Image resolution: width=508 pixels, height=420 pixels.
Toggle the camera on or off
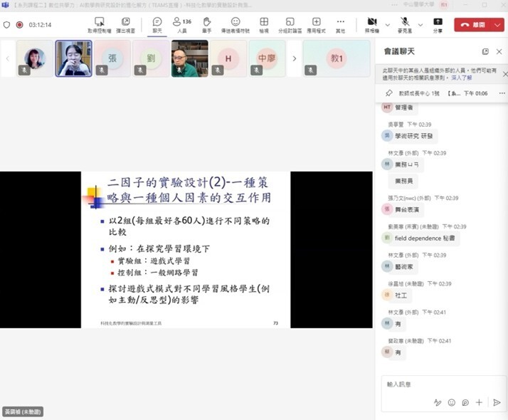(371, 24)
